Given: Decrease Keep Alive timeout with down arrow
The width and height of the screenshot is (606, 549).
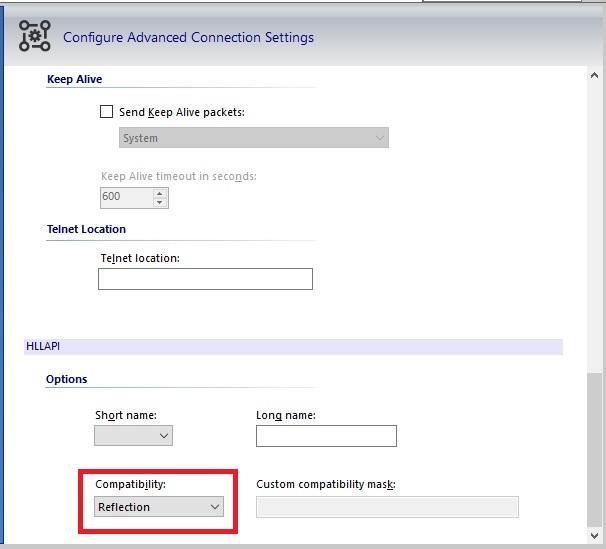Looking at the screenshot, I should coord(160,202).
